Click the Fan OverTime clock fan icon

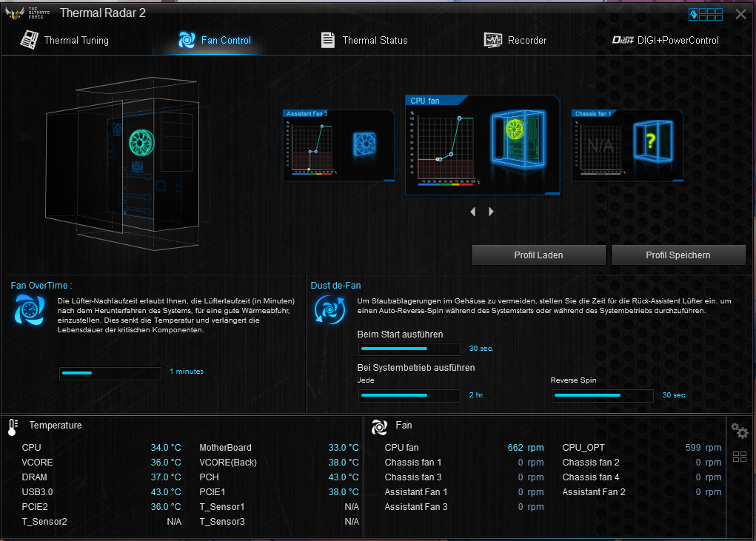point(30,310)
